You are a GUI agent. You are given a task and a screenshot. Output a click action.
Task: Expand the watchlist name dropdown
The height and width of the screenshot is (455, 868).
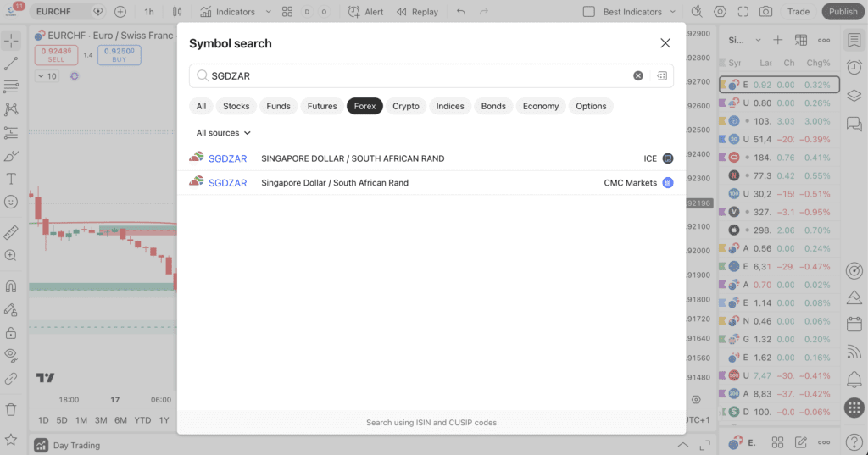click(758, 40)
